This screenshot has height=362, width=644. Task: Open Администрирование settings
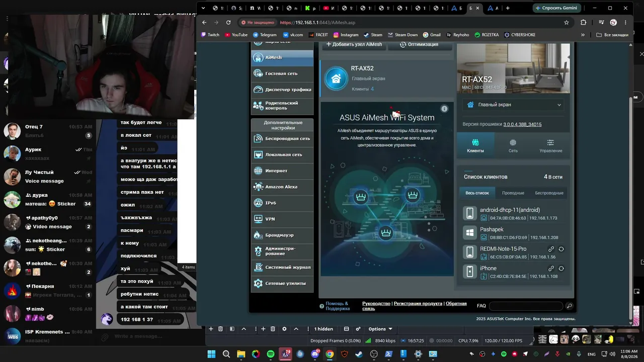click(282, 251)
